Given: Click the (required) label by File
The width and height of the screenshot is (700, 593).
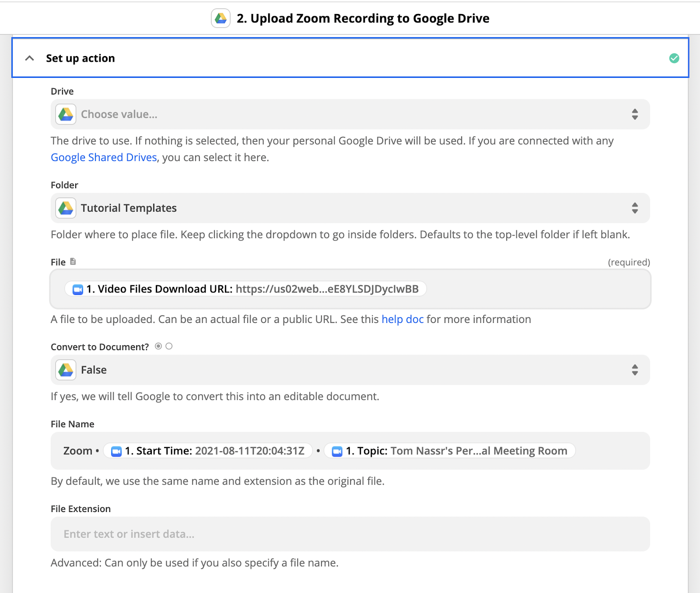Looking at the screenshot, I should [629, 262].
